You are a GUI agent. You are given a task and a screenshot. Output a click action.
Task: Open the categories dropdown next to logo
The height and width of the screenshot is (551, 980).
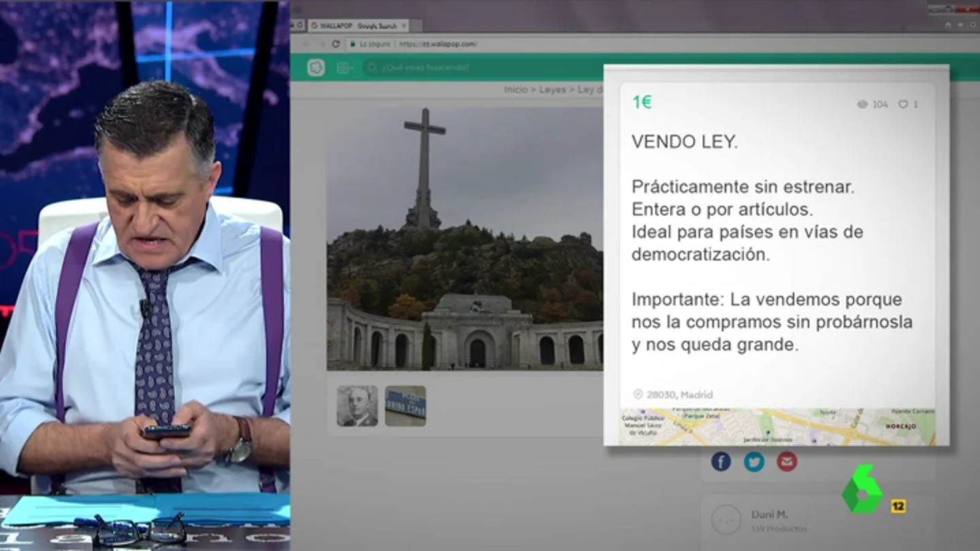click(x=345, y=67)
